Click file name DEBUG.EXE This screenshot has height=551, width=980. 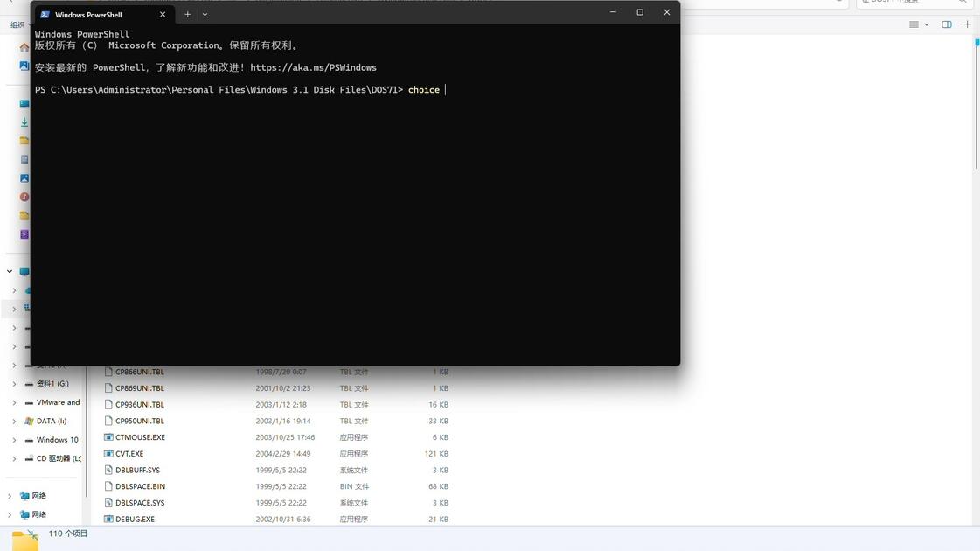click(x=135, y=520)
